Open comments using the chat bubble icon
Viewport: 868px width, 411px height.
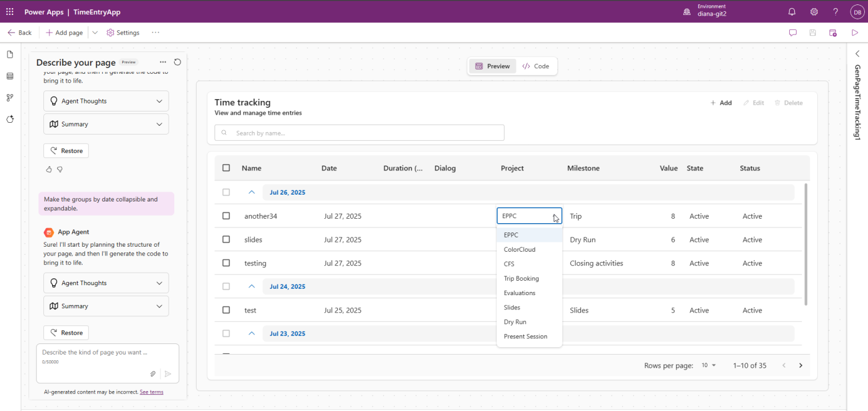click(793, 32)
